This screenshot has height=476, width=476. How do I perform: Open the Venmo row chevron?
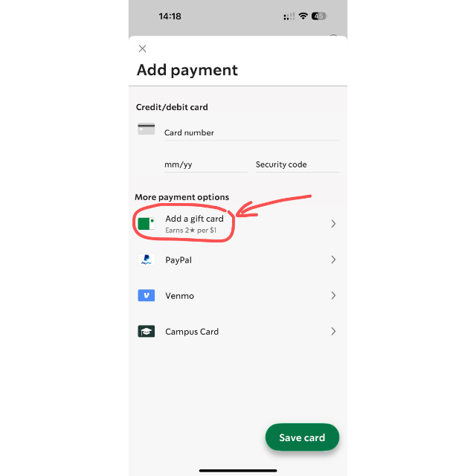(x=333, y=295)
